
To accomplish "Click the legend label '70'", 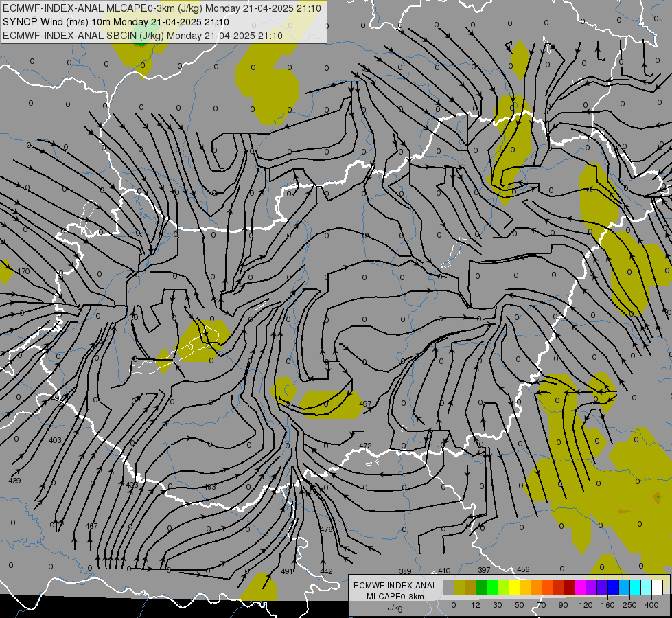I will click(x=542, y=605).
